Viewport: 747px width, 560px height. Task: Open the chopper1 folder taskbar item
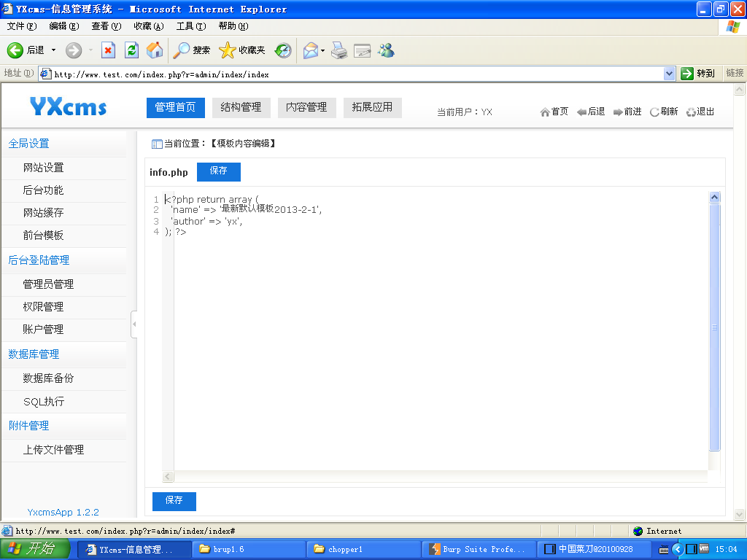click(x=363, y=550)
